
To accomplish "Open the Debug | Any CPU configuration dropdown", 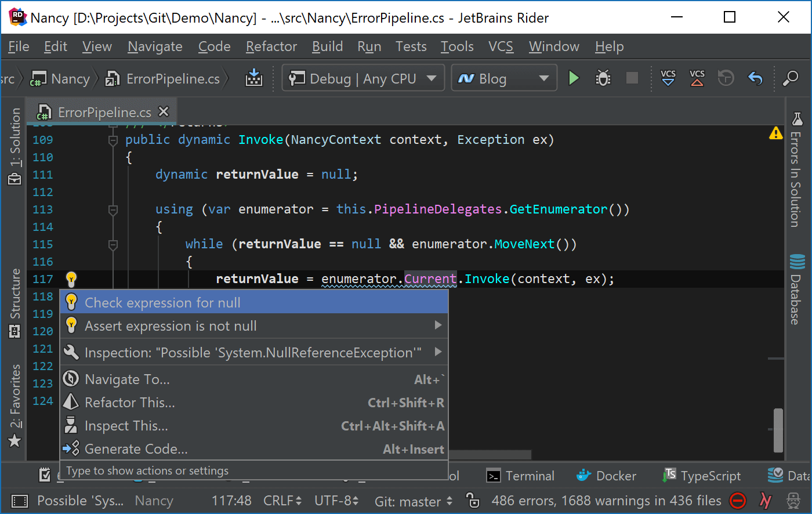I will 363,78.
